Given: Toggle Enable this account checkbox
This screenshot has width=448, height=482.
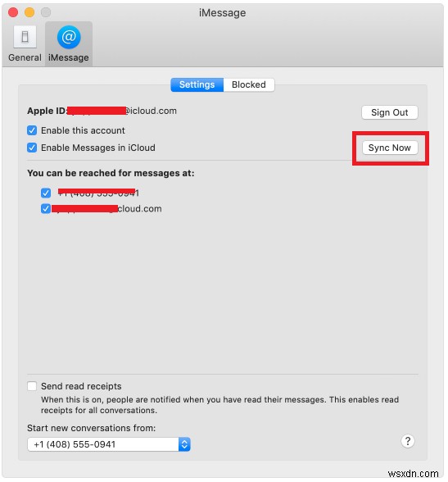Looking at the screenshot, I should [x=32, y=130].
